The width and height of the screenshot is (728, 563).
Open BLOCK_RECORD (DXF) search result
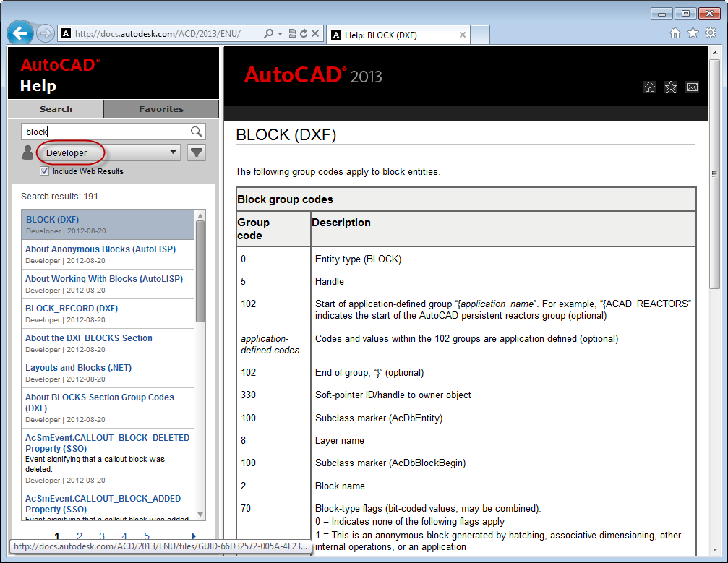point(72,309)
